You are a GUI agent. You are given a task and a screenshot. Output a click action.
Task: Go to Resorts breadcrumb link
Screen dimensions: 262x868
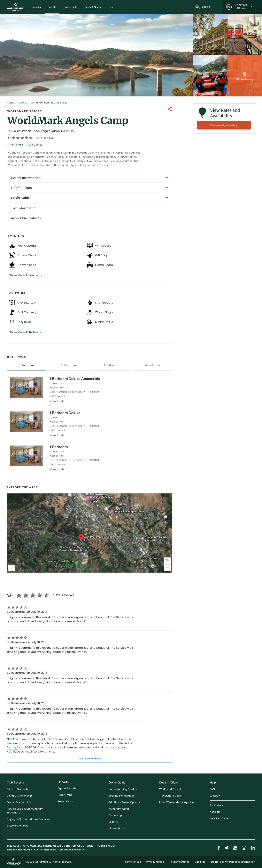[22, 103]
